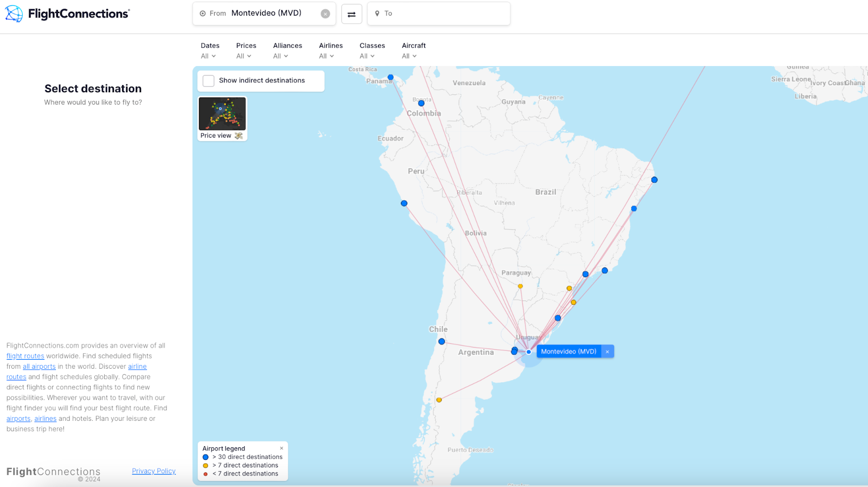Select the yellow airport marker in Paraguay

click(520, 286)
